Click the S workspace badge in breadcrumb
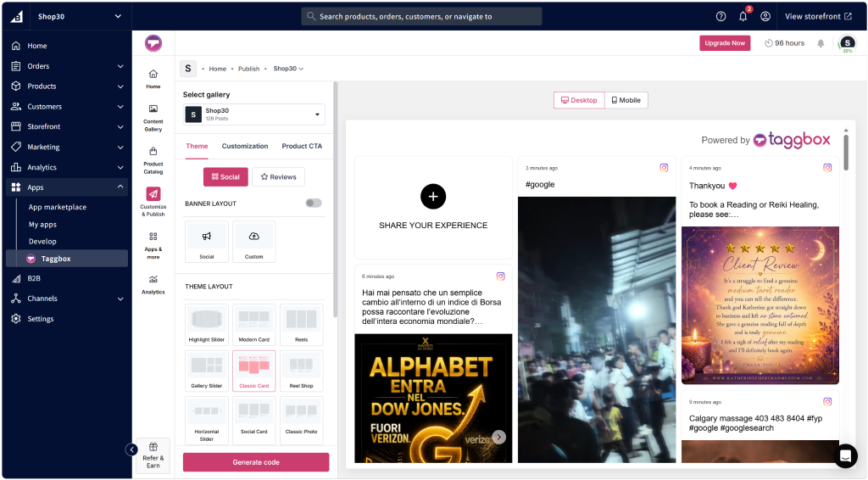The image size is (868, 480). (188, 69)
